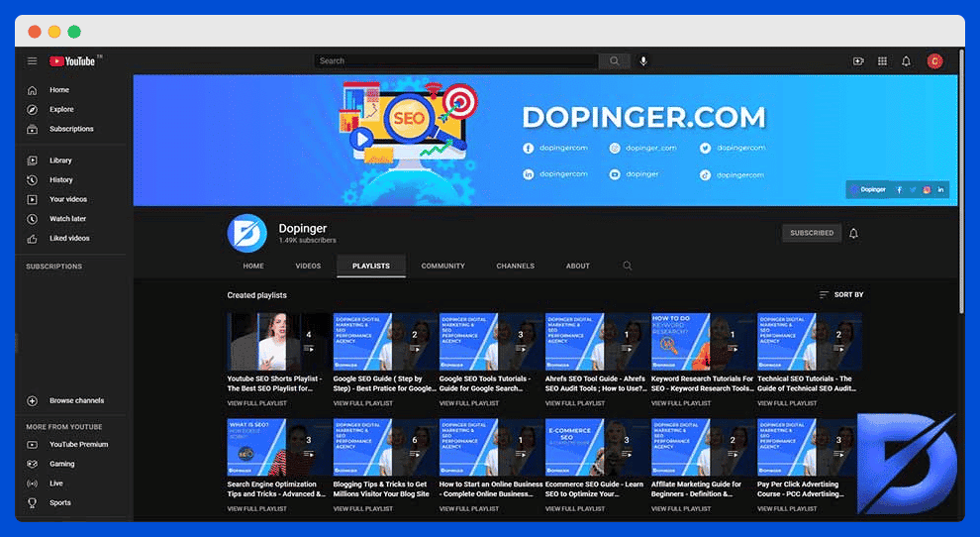Toggle channel notification bell beside Subscribed
980x537 pixels.
click(x=853, y=234)
